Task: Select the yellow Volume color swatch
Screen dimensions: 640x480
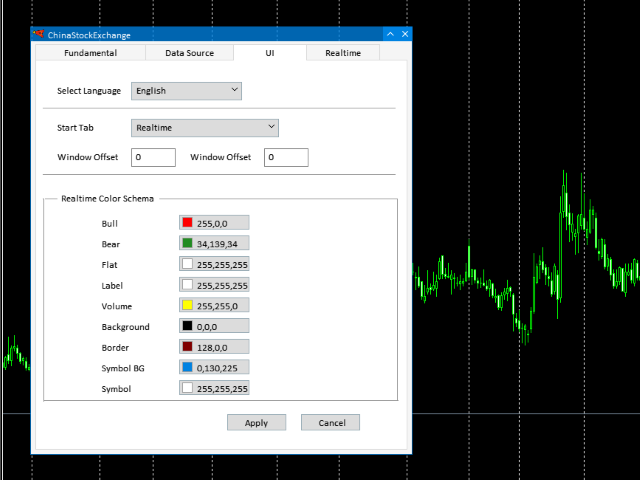Action: (x=187, y=306)
